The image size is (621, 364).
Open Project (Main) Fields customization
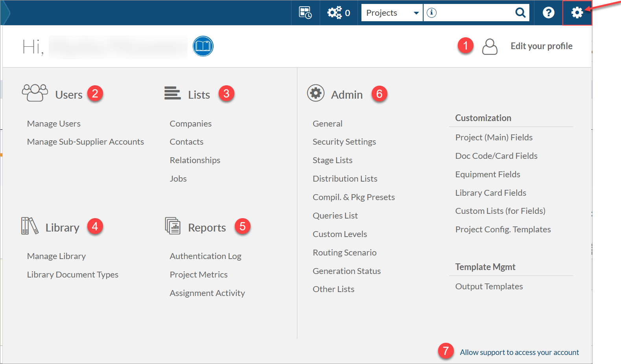pyautogui.click(x=494, y=138)
